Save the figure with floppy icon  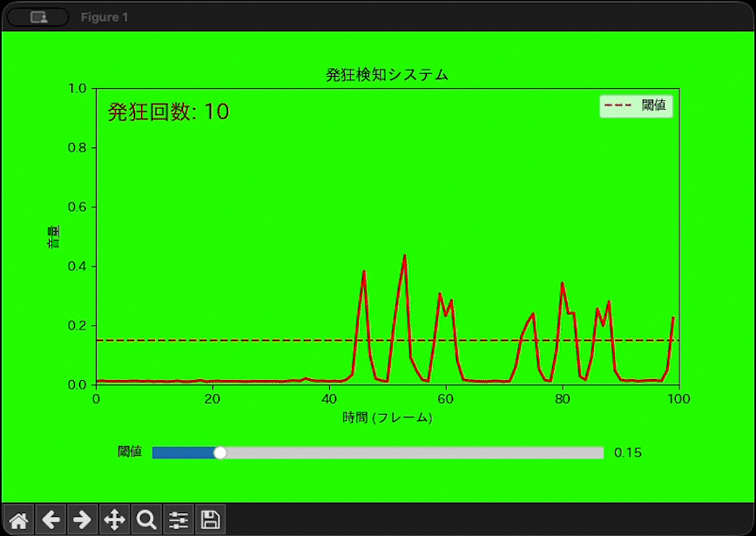(x=210, y=519)
